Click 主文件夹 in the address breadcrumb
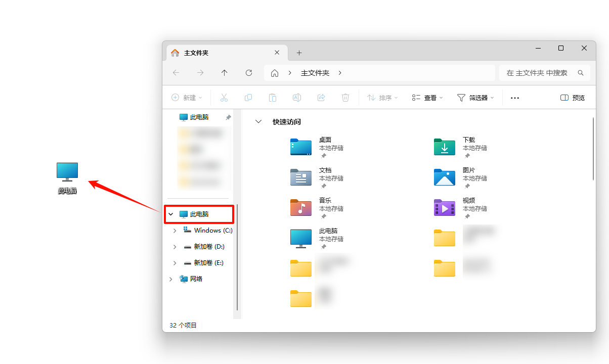 point(315,73)
